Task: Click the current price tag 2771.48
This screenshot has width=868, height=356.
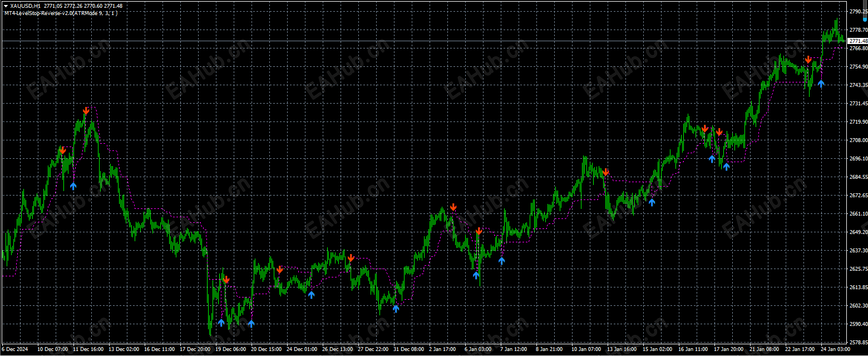Action: (857, 41)
